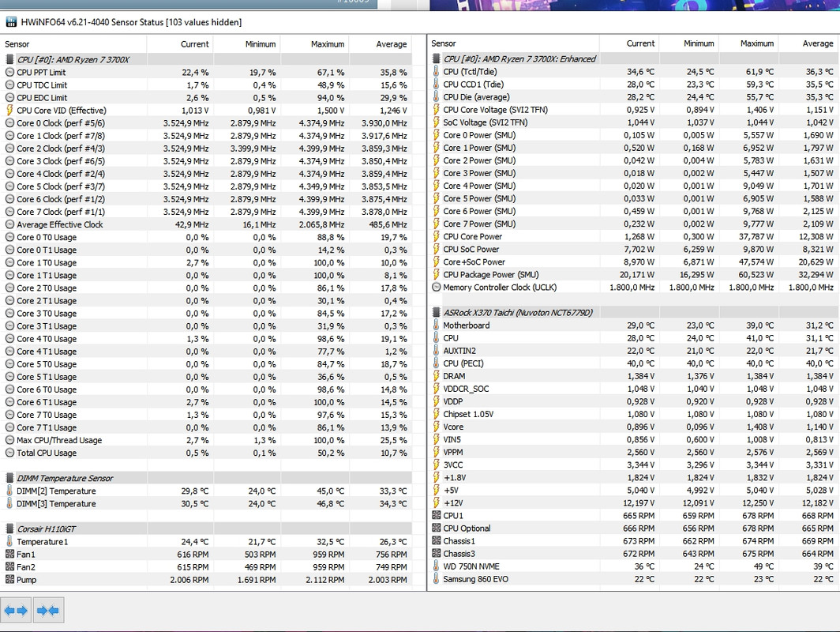
Task: Click the left panel Maximum column header
Action: coord(314,44)
